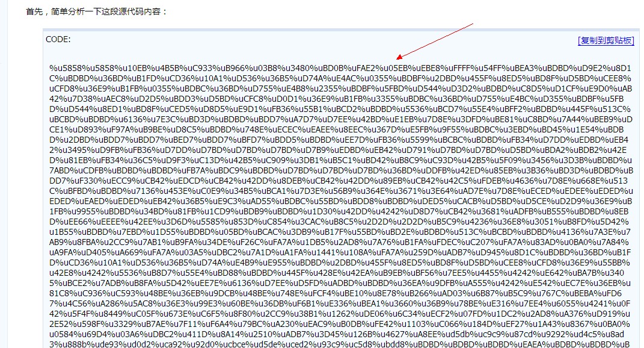This screenshot has width=644, height=348.
Task: Click the CODE: label
Action: [58, 40]
